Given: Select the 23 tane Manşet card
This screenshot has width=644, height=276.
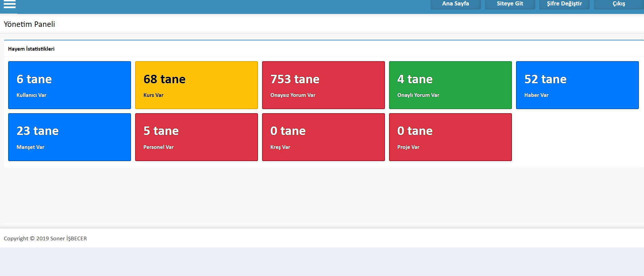Looking at the screenshot, I should 69,137.
